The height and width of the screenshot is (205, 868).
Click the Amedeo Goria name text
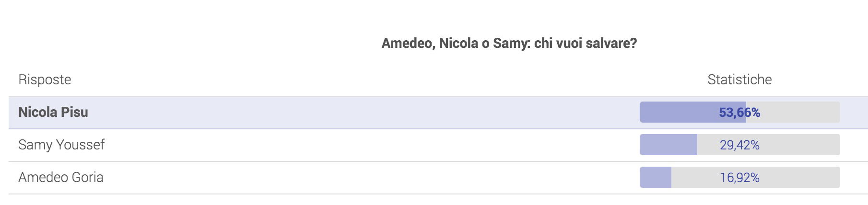61,177
